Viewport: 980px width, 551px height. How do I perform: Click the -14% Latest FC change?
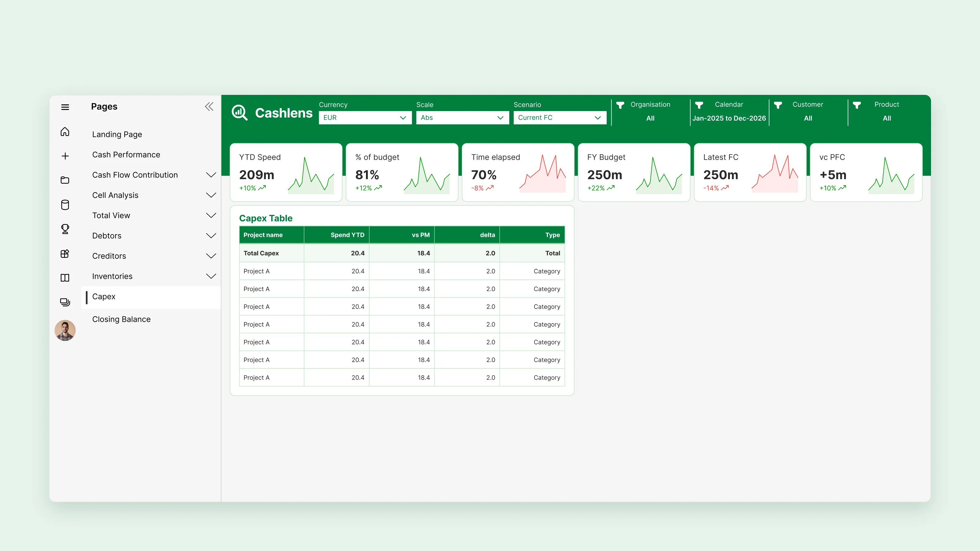711,188
